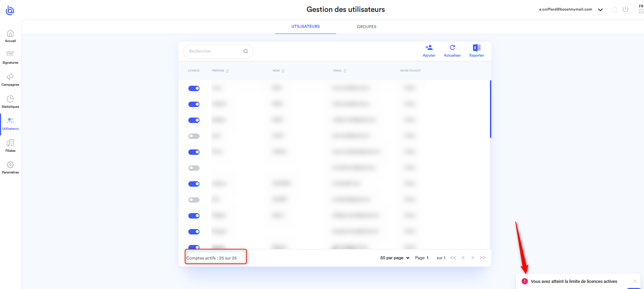Screen dimensions: 644x289
Task: Open the notifications bell icon
Action: (614, 9)
